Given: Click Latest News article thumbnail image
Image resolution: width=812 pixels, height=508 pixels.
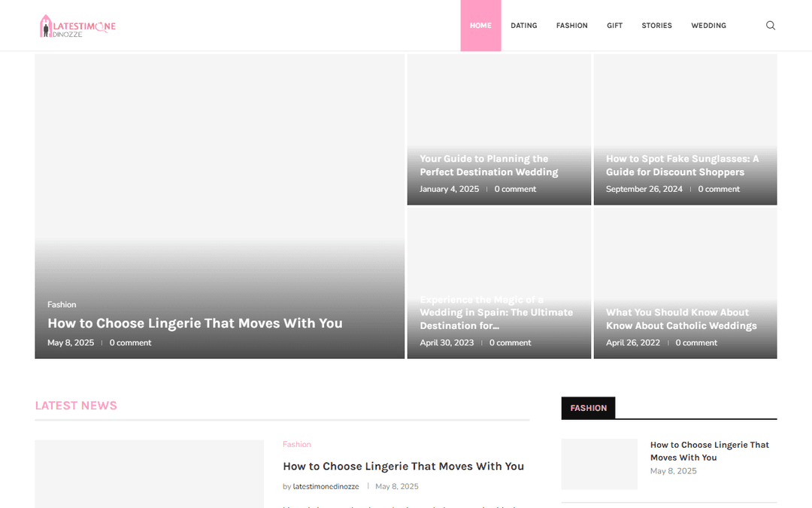Looking at the screenshot, I should [149, 474].
